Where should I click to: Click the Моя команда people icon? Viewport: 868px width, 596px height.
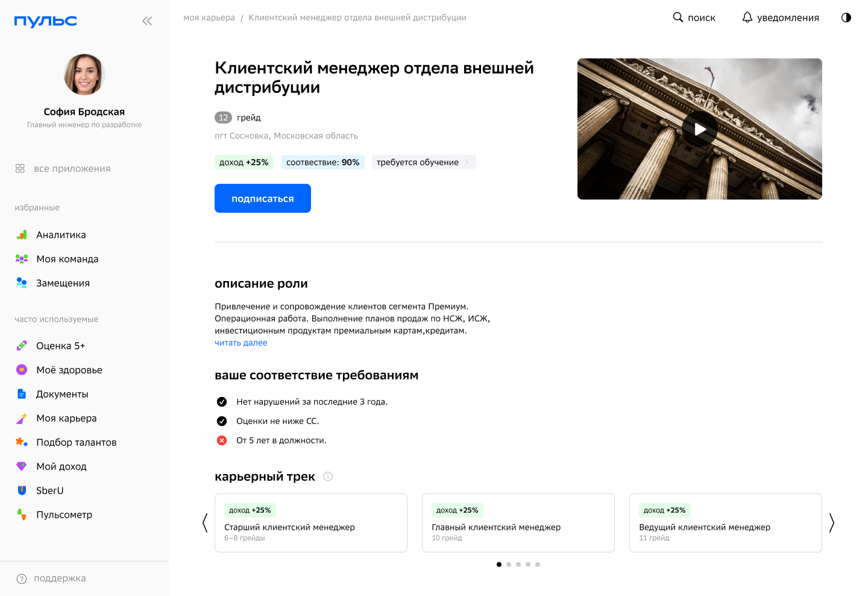(x=22, y=259)
